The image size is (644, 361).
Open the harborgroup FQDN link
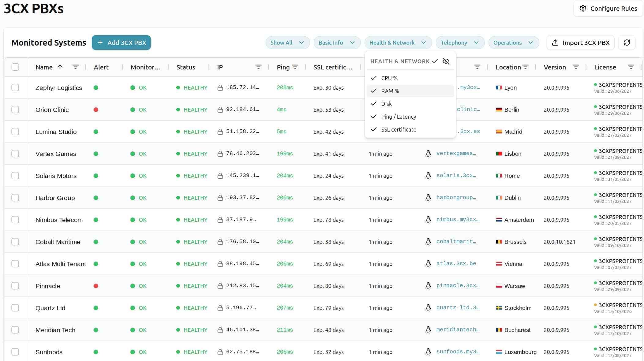456,198
